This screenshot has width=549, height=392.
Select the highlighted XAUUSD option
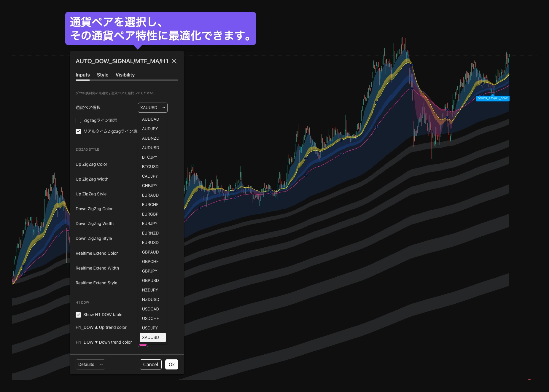[153, 337]
